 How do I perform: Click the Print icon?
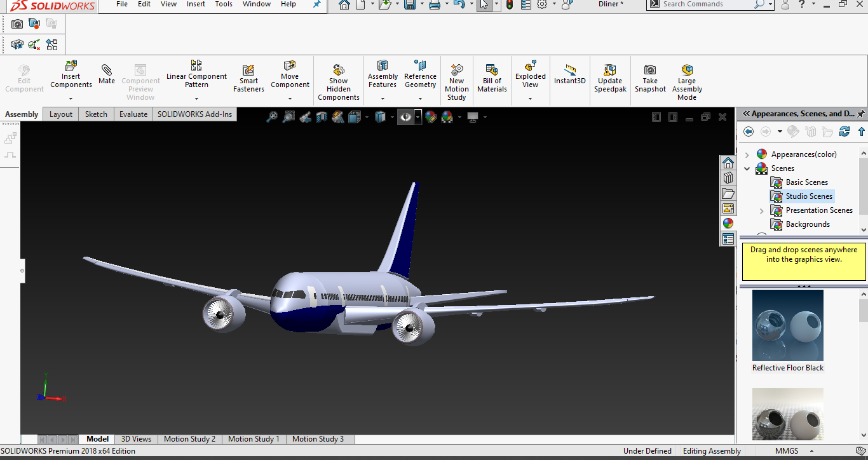click(435, 4)
